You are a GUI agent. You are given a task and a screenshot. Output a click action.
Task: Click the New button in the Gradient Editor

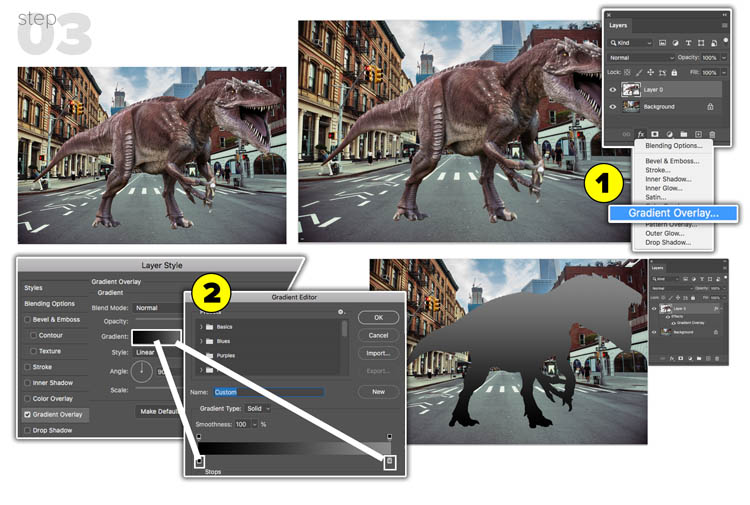378,392
